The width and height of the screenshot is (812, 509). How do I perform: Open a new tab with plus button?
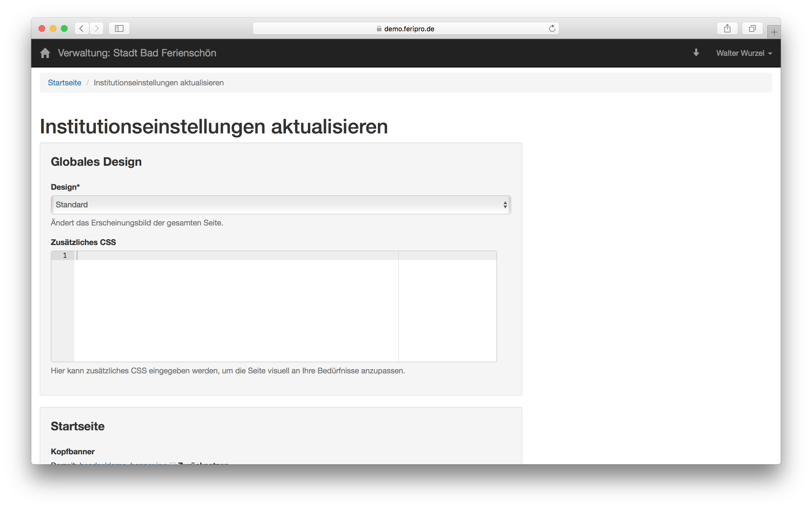point(774,32)
